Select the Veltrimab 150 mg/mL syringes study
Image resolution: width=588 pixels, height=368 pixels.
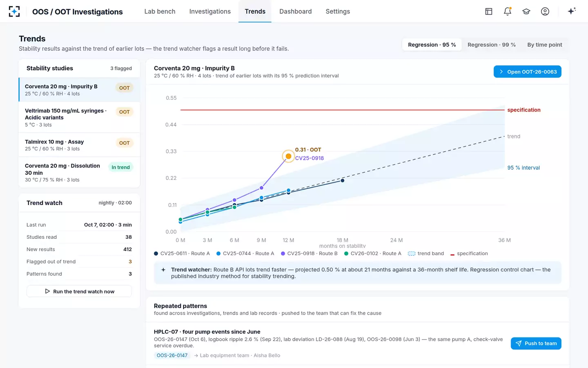pos(79,117)
